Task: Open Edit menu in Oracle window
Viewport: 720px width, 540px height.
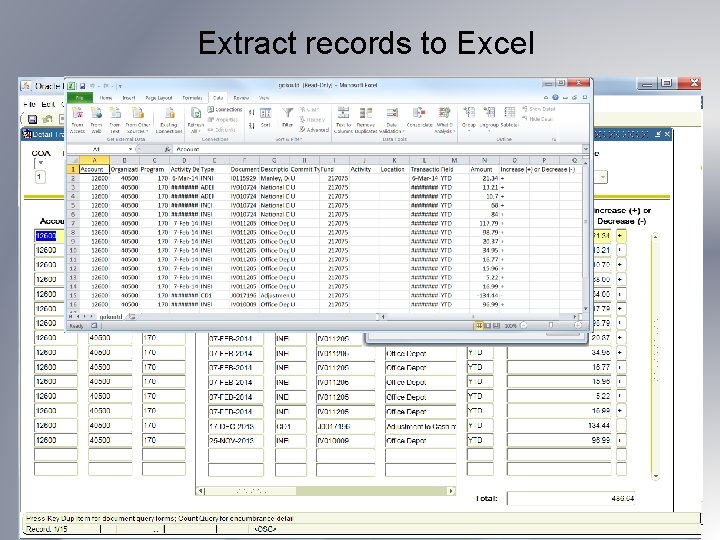Action: [x=48, y=104]
